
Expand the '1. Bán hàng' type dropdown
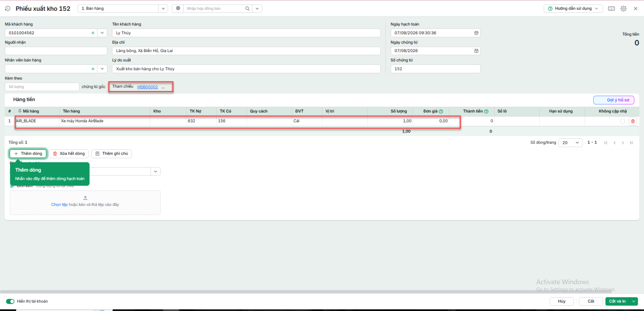click(163, 8)
